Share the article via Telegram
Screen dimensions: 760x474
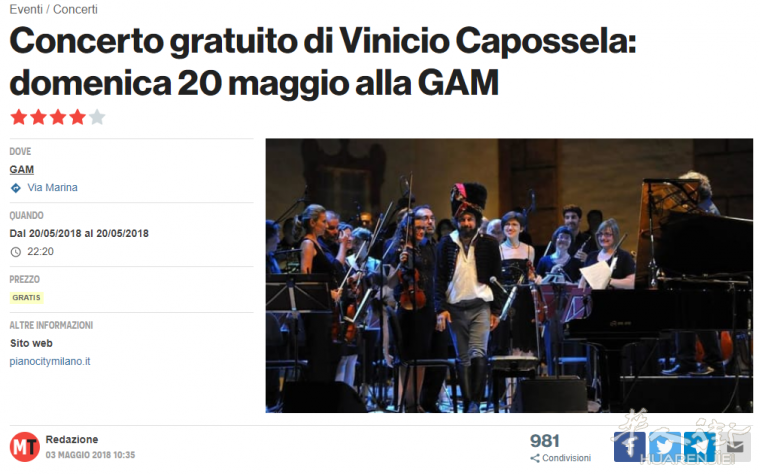pyautogui.click(x=699, y=446)
